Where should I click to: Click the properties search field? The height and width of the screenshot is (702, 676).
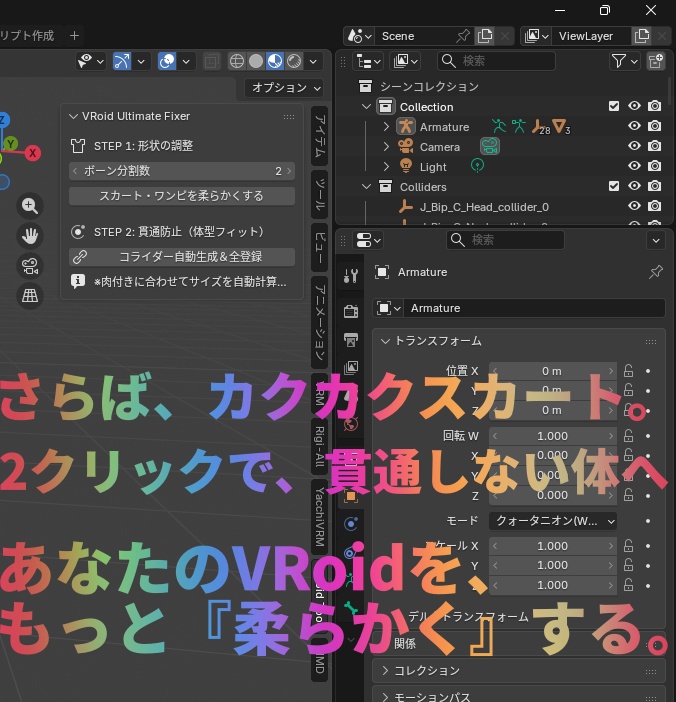click(x=505, y=240)
